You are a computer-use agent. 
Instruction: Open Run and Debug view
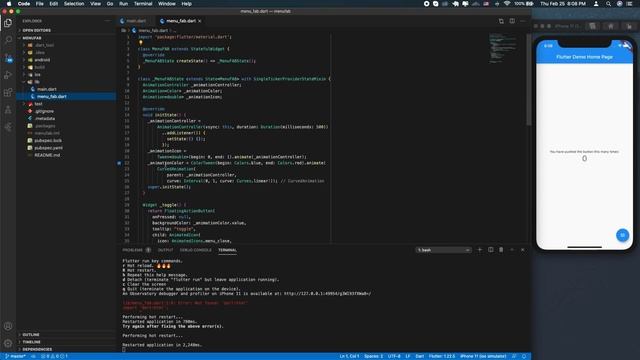point(8,75)
